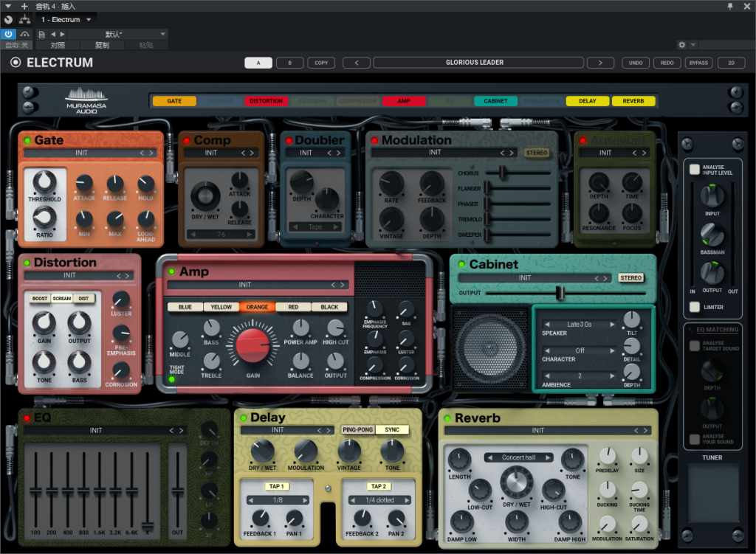756x554 pixels.
Task: Load next host preset with right arrow
Action: tap(62, 34)
